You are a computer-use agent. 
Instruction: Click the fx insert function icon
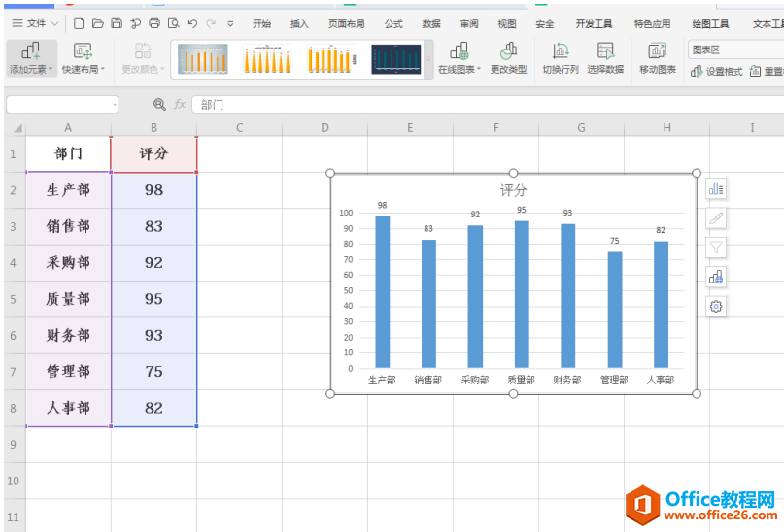click(180, 104)
